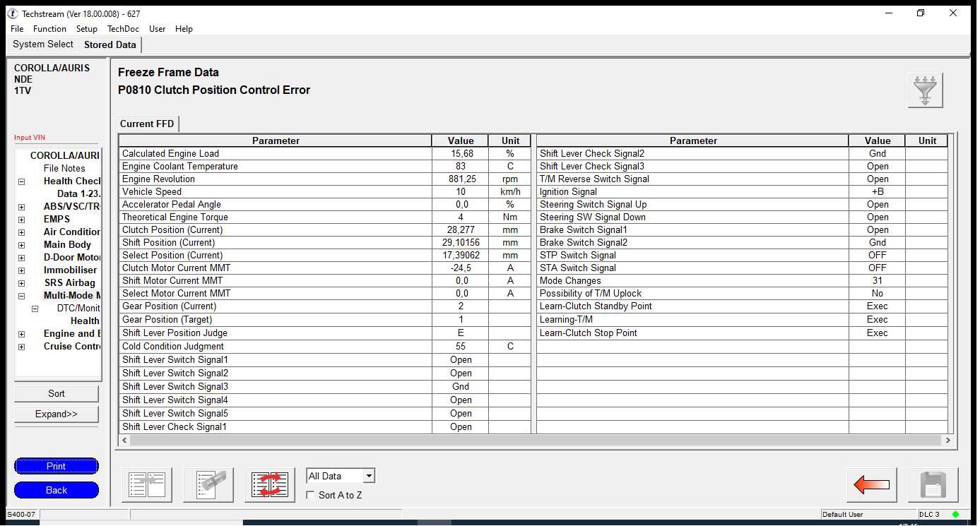
Task: Click the red left-arrow back icon
Action: [x=871, y=485]
